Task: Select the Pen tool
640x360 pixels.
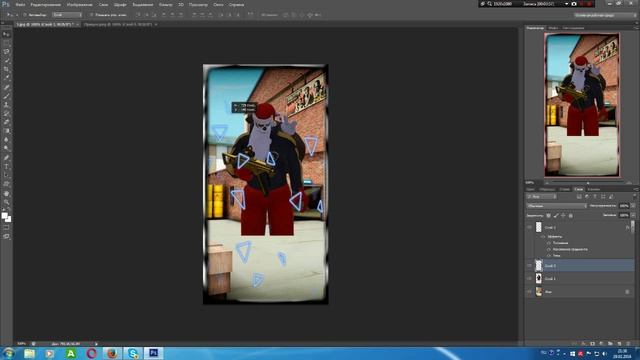Action: tap(6, 158)
